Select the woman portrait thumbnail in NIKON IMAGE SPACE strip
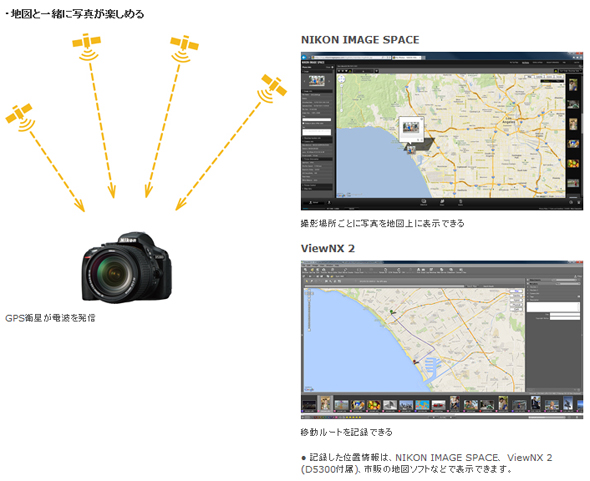Screen dimensions: 590x481 [x=573, y=124]
